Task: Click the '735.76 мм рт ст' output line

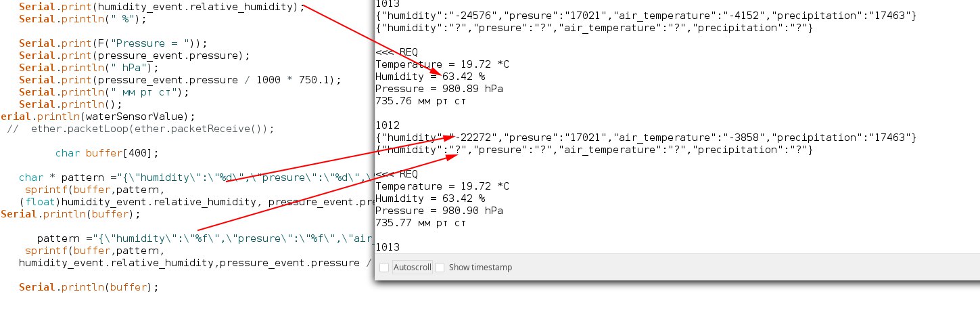Action: (x=421, y=101)
